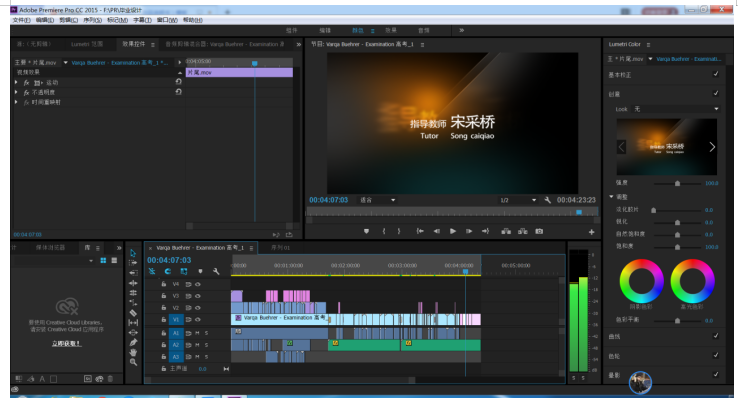738x403 pixels.
Task: Step forward one frame
Action: [469, 231]
